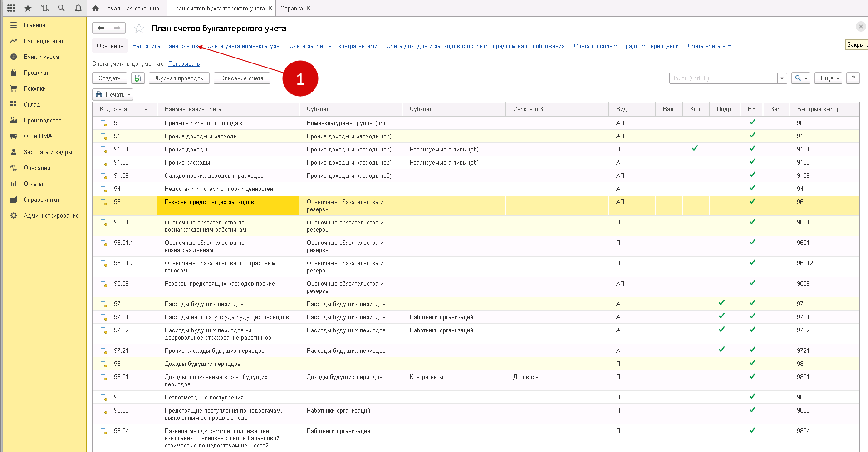Click the Производство factory icon

click(14, 120)
